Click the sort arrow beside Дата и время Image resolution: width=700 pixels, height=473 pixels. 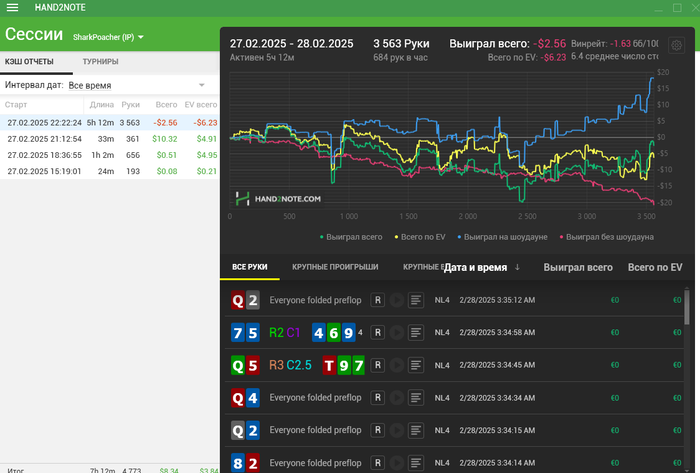517,267
